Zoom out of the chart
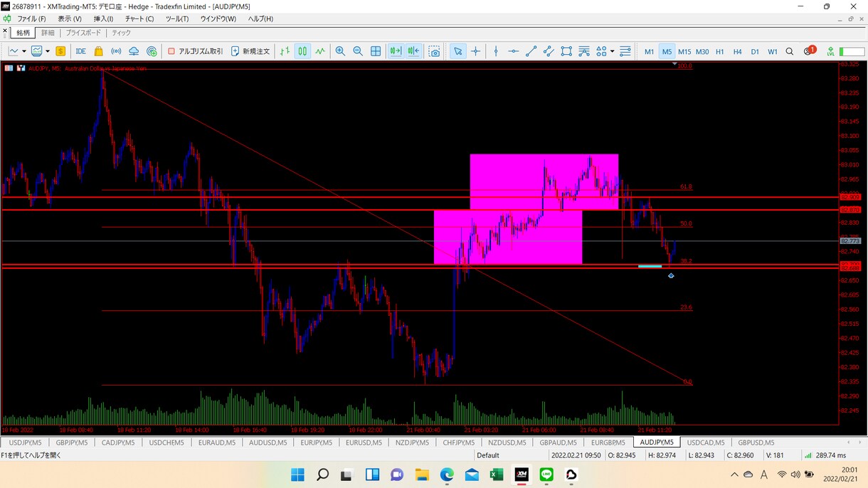Image resolution: width=868 pixels, height=488 pixels. tap(358, 51)
